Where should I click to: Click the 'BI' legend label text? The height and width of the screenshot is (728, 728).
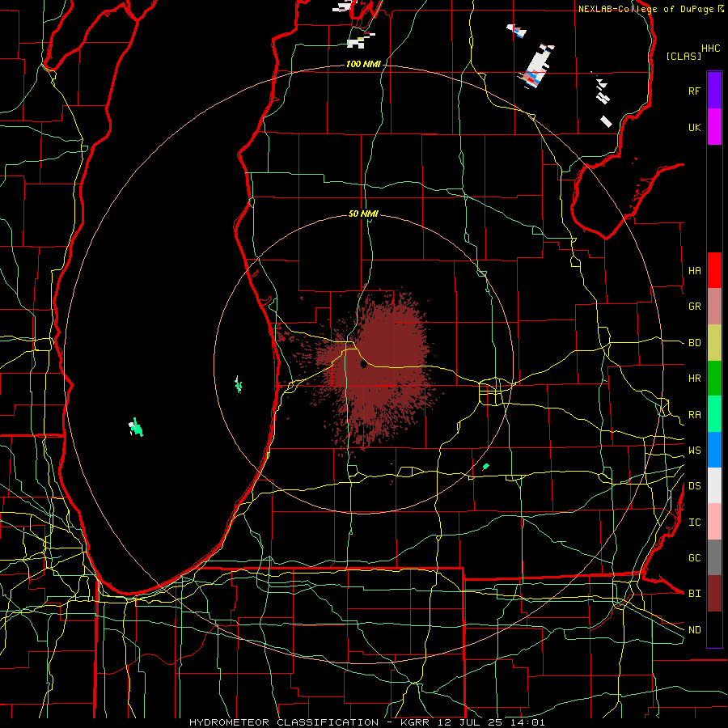tap(694, 594)
